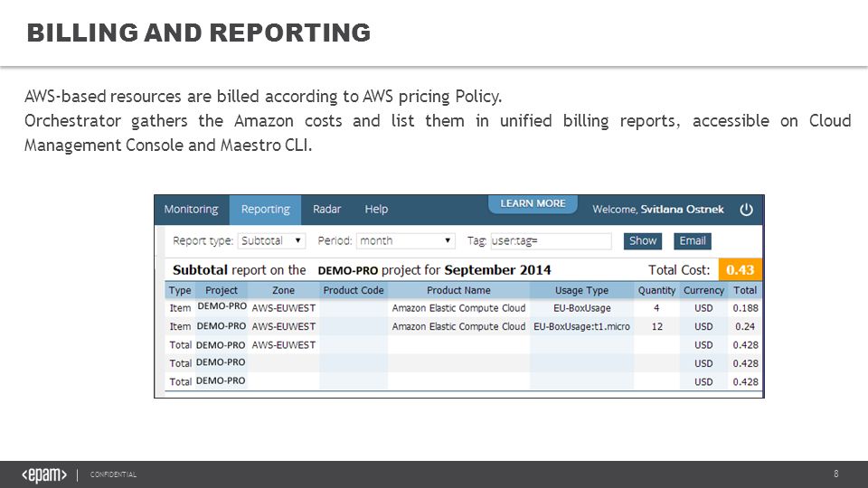This screenshot has height=488, width=868.
Task: Click the Show button
Action: coord(643,240)
